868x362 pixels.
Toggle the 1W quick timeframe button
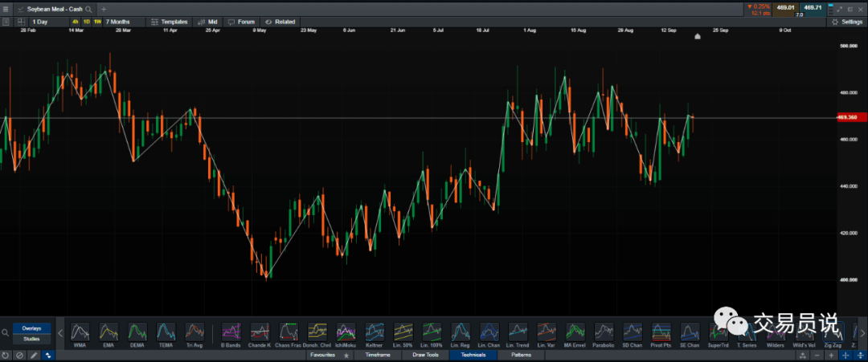97,22
